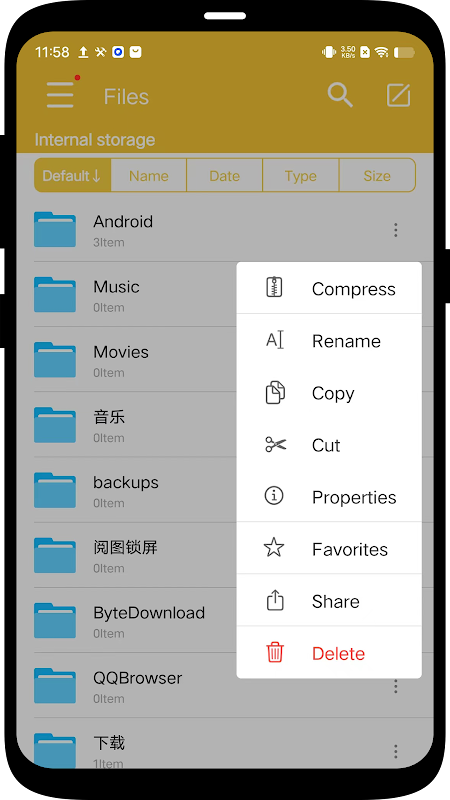Click the red trash Delete icon

pos(274,652)
